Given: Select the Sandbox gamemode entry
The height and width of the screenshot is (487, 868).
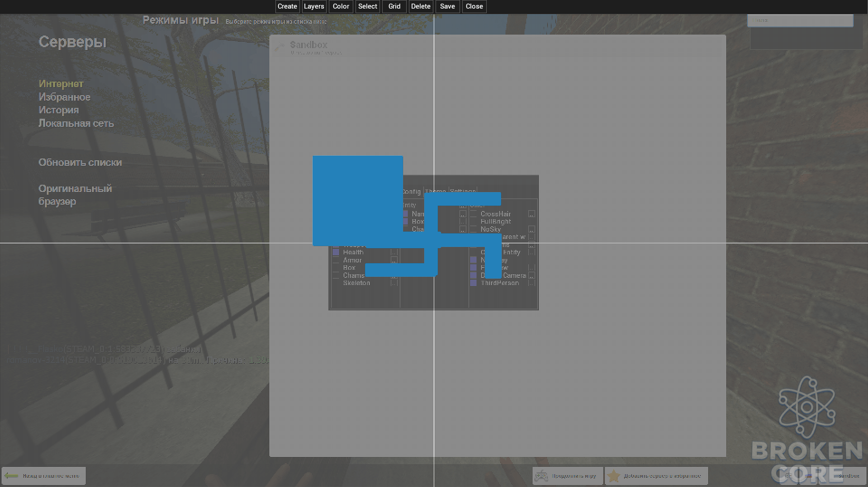Looking at the screenshot, I should (308, 45).
